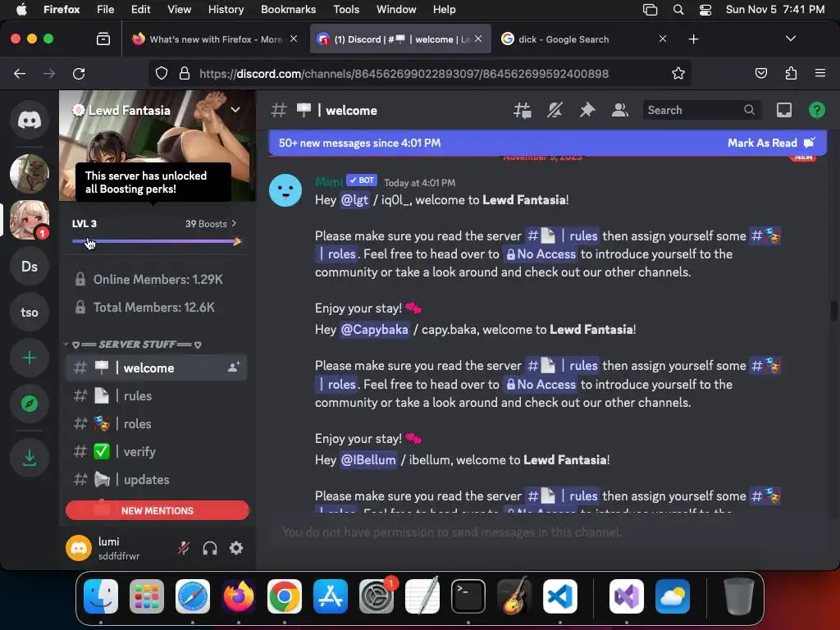The image size is (840, 630).
Task: Open the Tools menu
Action: point(346,9)
